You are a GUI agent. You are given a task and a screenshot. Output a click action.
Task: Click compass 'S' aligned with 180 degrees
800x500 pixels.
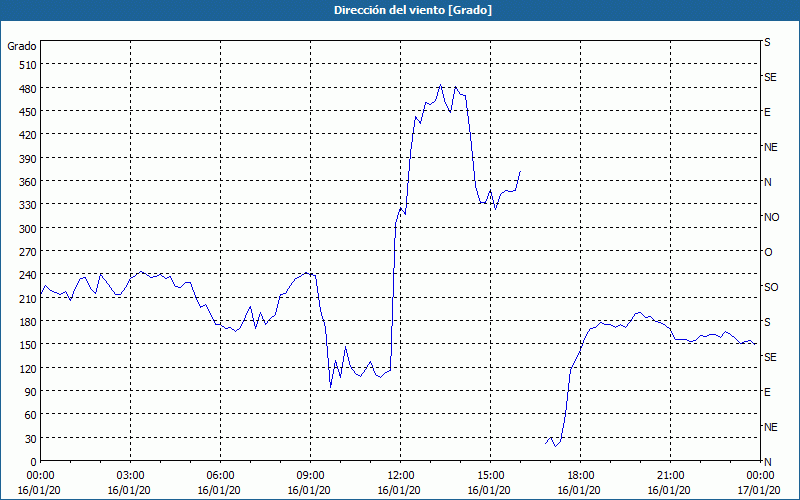[x=767, y=322]
